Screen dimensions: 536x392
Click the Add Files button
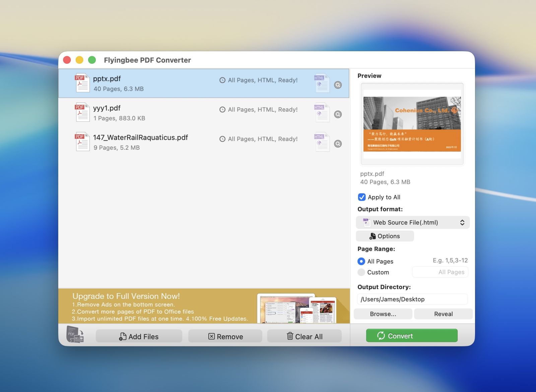tap(139, 336)
